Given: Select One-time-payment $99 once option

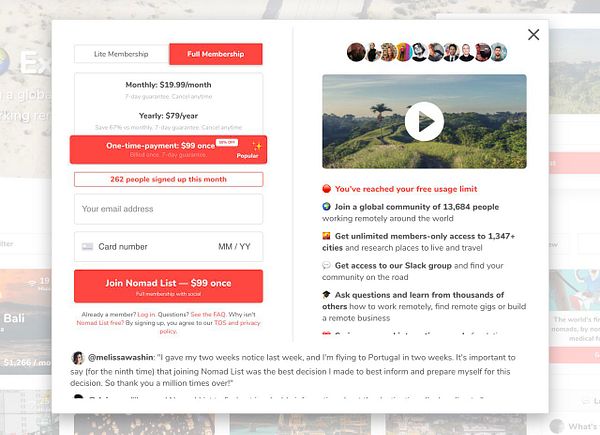Looking at the screenshot, I should click(168, 149).
